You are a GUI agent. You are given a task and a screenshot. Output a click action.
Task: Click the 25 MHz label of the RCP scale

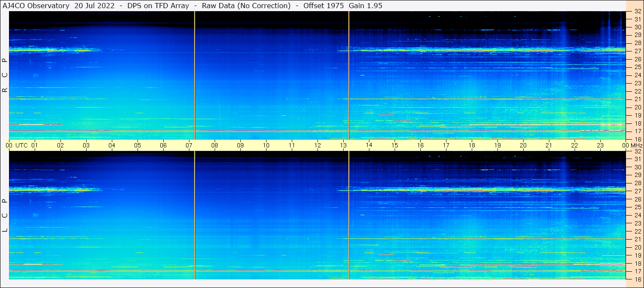638,67
